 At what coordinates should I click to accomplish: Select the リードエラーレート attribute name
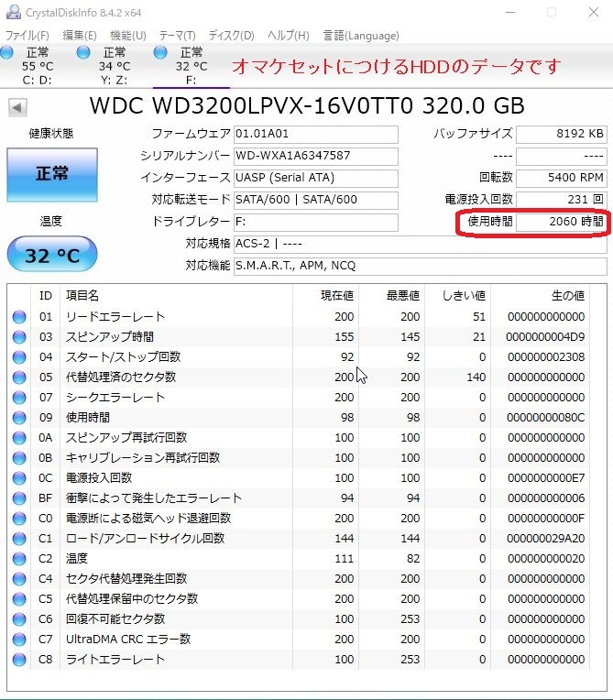pyautogui.click(x=115, y=317)
